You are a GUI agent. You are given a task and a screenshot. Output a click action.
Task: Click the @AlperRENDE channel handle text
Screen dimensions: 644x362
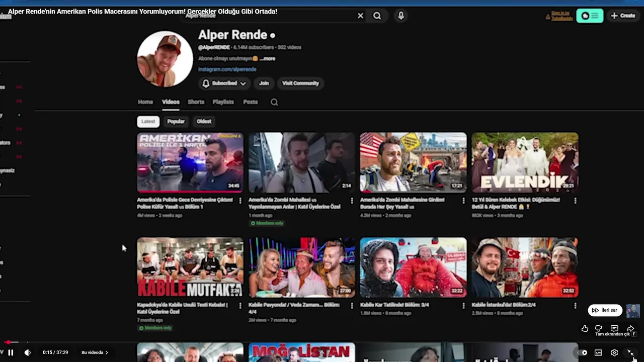(x=214, y=47)
